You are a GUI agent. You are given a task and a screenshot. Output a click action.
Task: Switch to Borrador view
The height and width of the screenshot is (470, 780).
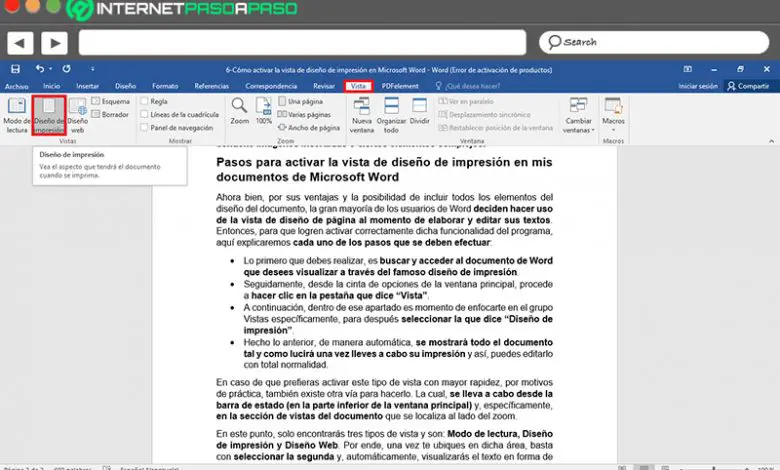[x=110, y=114]
